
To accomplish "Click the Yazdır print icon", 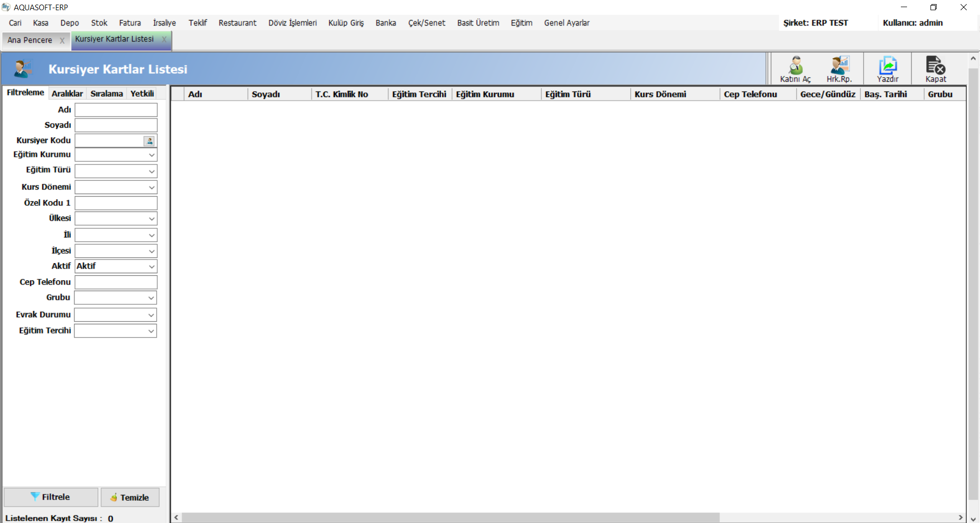I will pyautogui.click(x=888, y=69).
